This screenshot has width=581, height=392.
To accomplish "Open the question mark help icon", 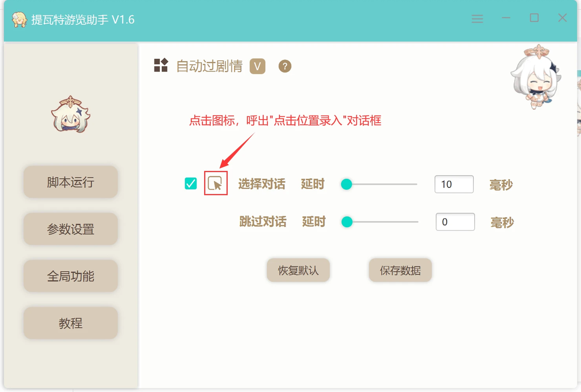I will [285, 66].
